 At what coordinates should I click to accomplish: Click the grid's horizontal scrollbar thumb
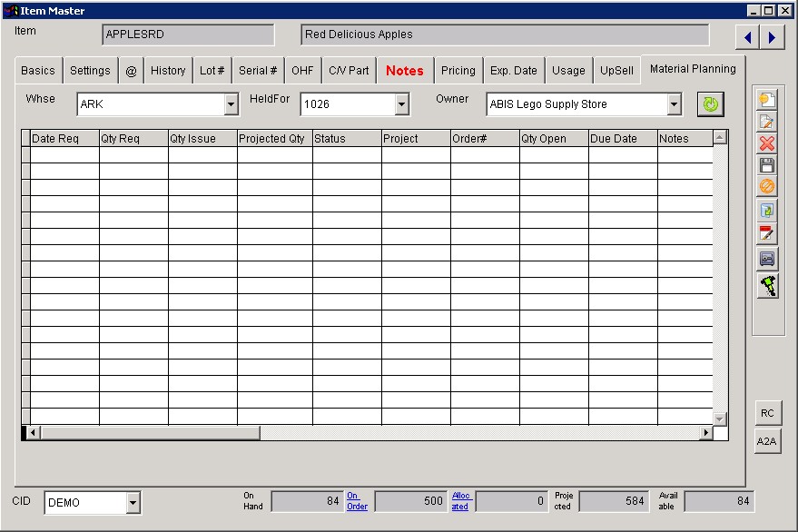click(150, 433)
